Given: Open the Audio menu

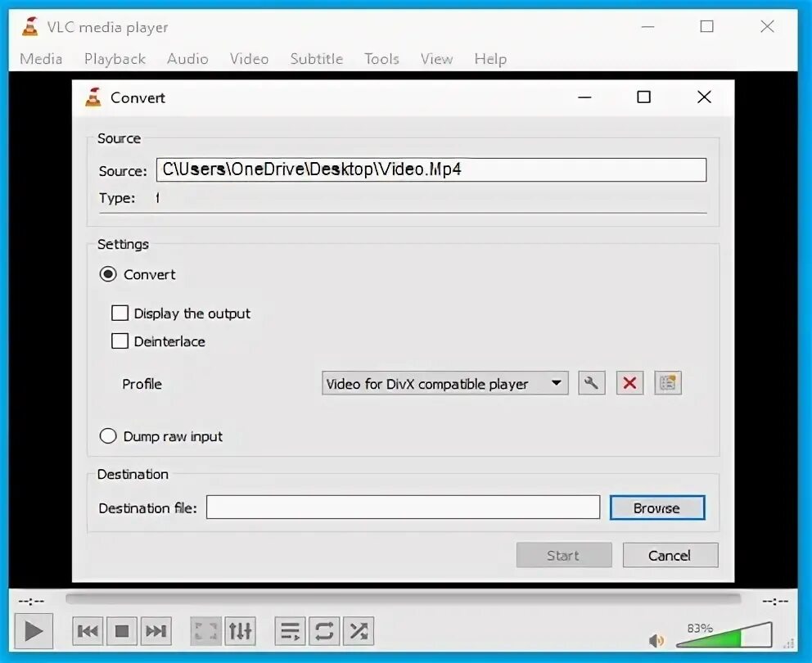Looking at the screenshot, I should click(187, 59).
